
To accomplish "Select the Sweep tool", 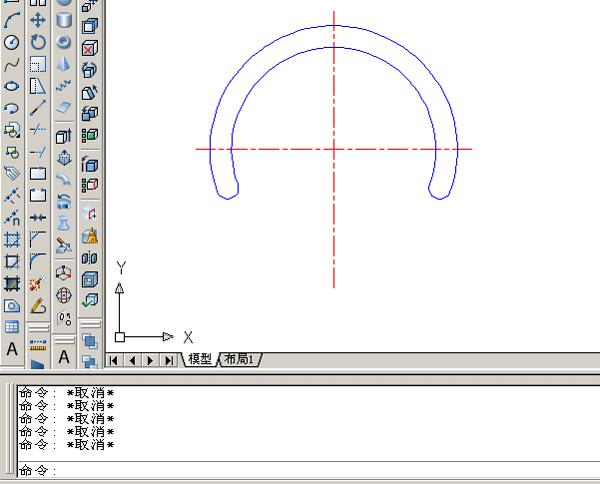I will (x=64, y=179).
